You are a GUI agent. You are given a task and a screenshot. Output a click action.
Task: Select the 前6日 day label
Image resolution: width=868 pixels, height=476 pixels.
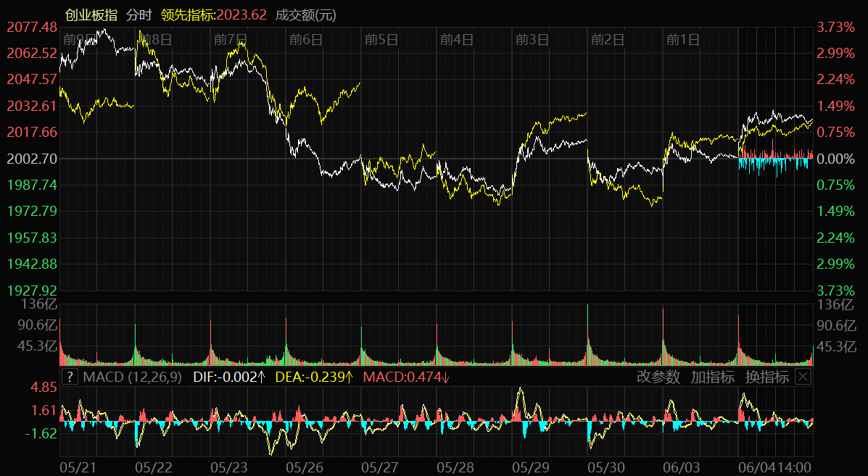click(x=305, y=39)
